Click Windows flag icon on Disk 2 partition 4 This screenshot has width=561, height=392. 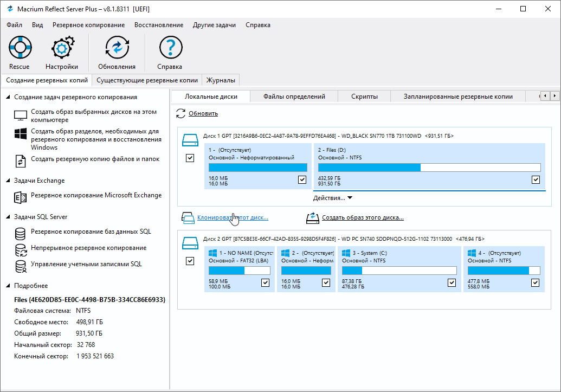(x=472, y=253)
